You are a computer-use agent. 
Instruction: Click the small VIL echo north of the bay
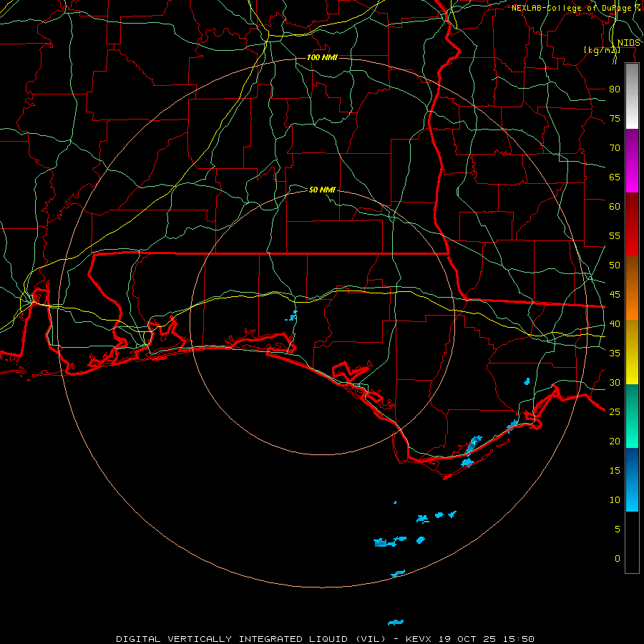(292, 316)
